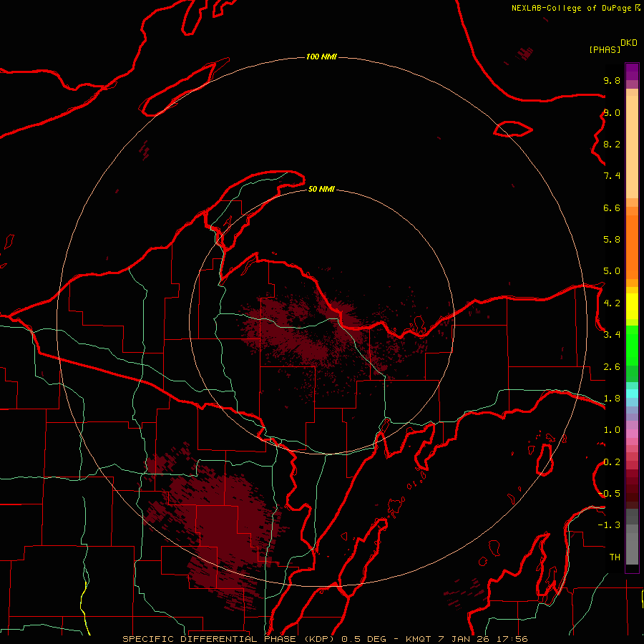Click '(KDP)' in the bottom caption

321,639
